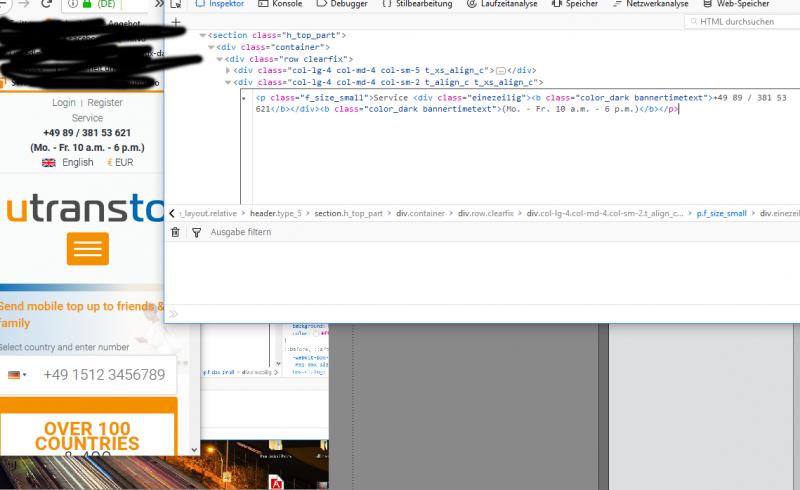
Task: Click the plus icon to add HTML node
Action: click(x=176, y=21)
